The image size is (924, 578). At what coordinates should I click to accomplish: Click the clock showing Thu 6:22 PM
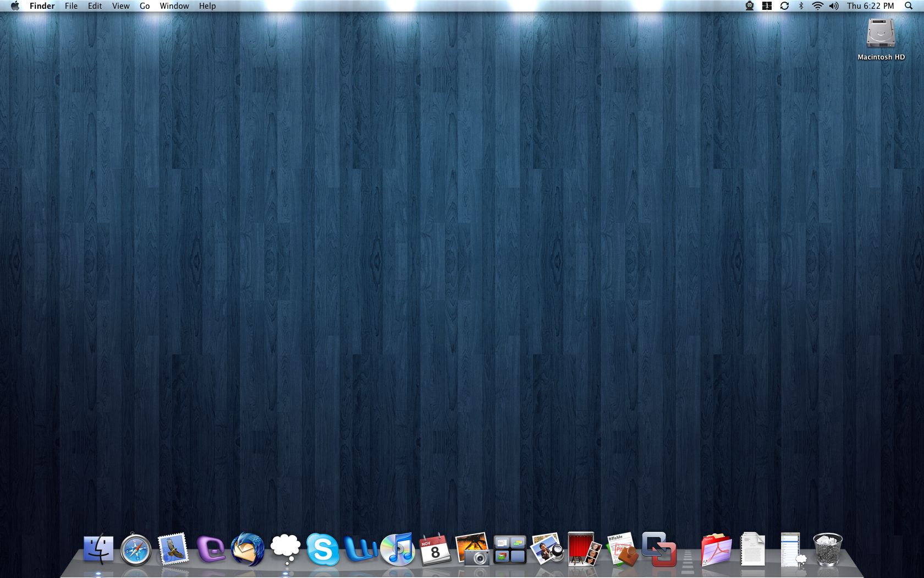point(871,6)
